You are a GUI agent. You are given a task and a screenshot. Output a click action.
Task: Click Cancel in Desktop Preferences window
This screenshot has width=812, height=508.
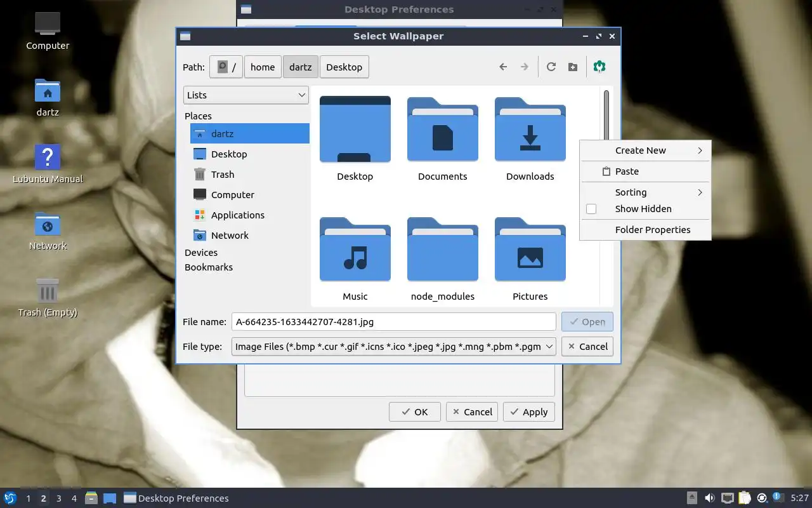click(472, 411)
